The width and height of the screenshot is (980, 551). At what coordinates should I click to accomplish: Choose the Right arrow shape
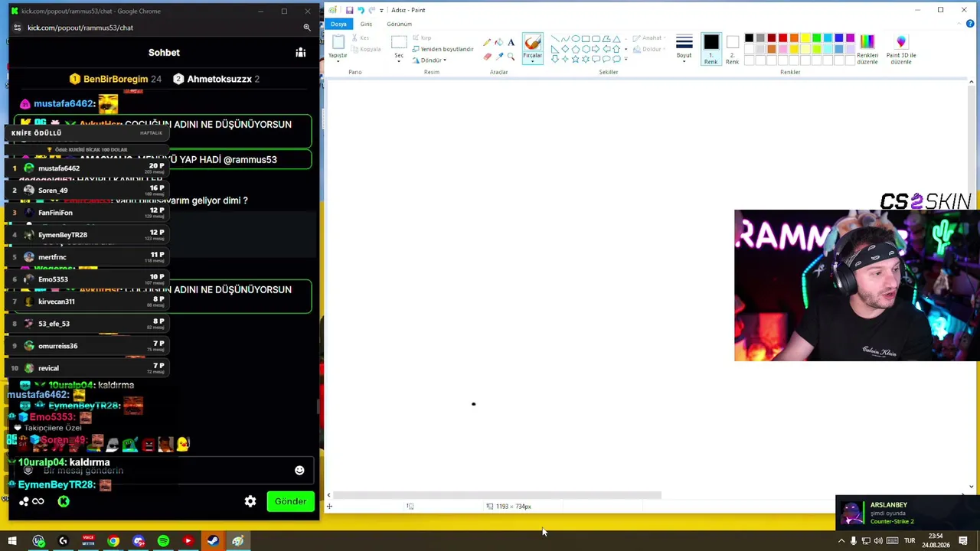595,49
